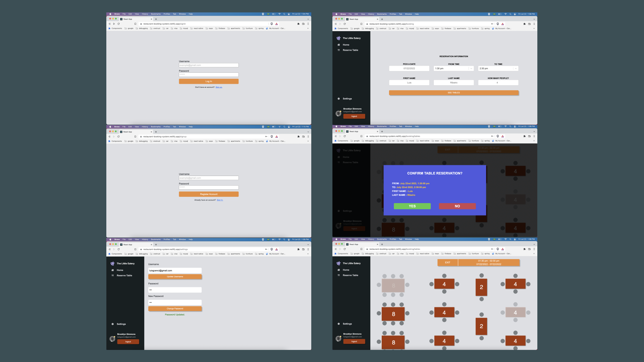Select the greyed-out 8-seat table in the tables map
Viewport: 644px width, 362px height.
point(393,286)
